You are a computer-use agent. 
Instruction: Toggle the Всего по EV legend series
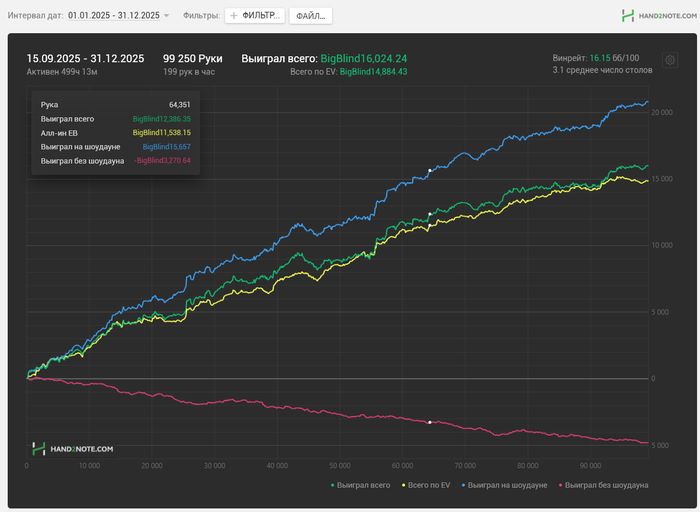click(426, 485)
